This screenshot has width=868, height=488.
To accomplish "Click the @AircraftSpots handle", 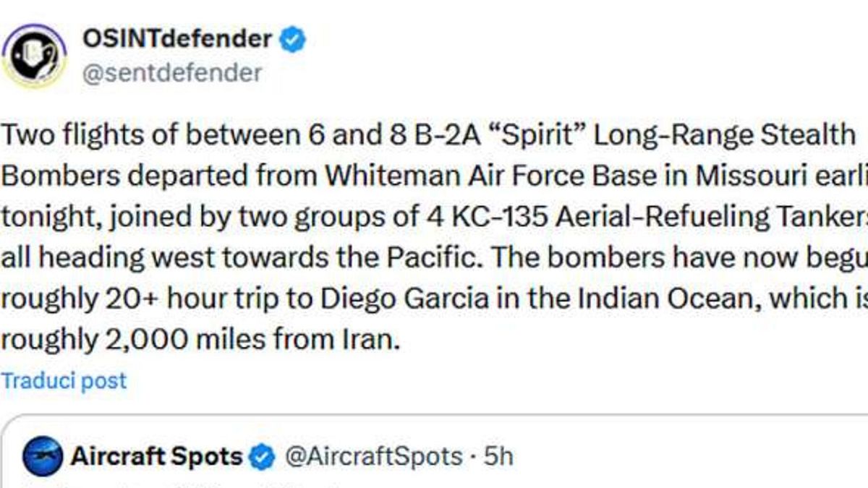I will [x=373, y=457].
